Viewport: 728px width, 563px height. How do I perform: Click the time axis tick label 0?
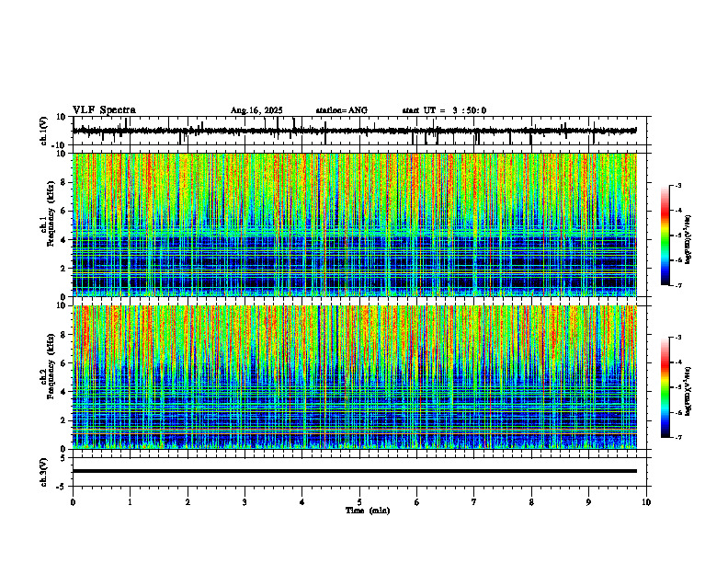[73, 502]
